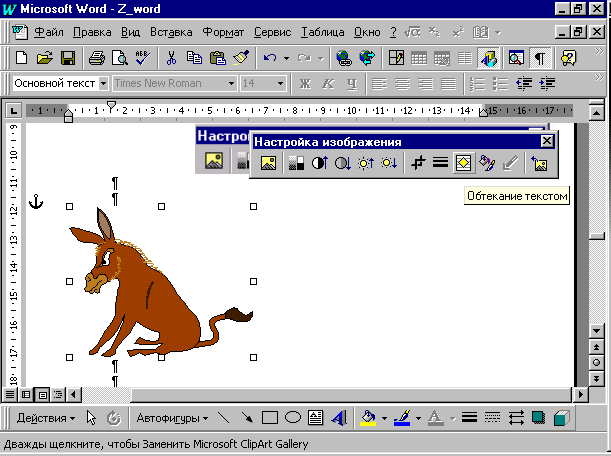The height and width of the screenshot is (456, 611).
Task: Open the Действия drawing menu
Action: click(46, 418)
